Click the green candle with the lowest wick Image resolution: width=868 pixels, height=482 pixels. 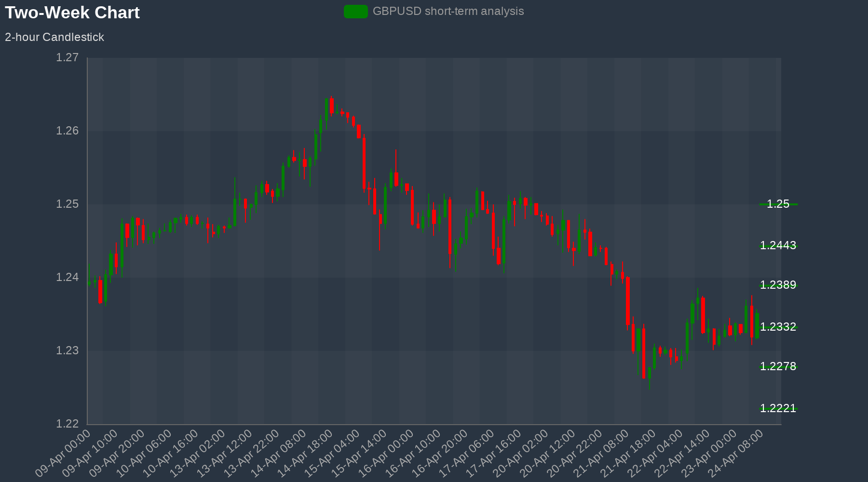[x=650, y=373]
